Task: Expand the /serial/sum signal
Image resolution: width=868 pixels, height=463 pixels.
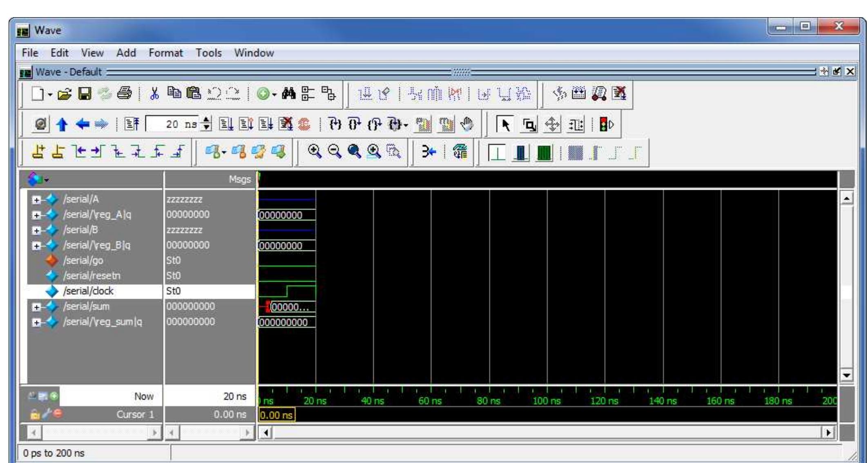Action: tap(37, 307)
